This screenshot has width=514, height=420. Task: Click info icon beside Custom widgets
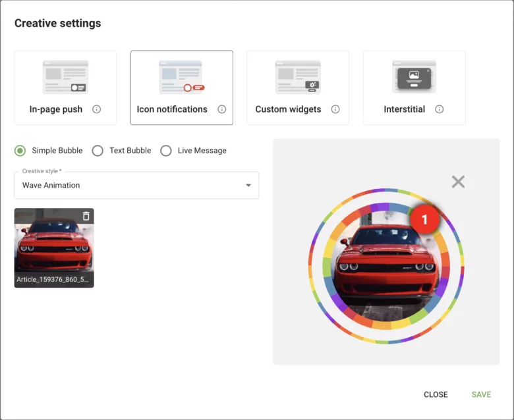tap(335, 109)
